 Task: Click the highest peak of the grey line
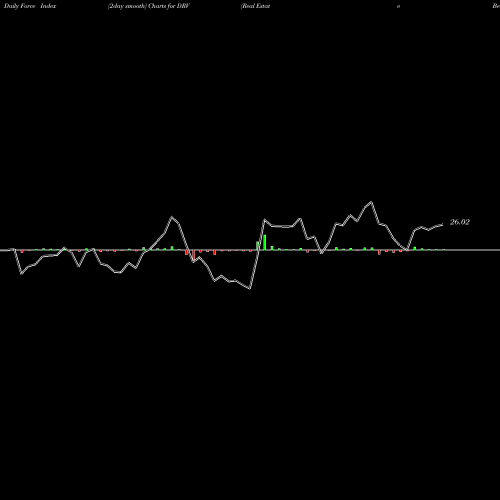coord(371,202)
